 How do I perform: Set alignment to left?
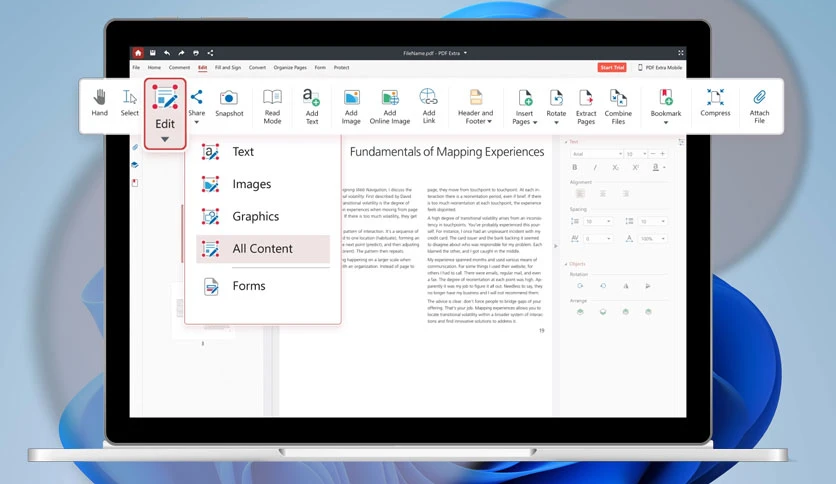[x=580, y=193]
